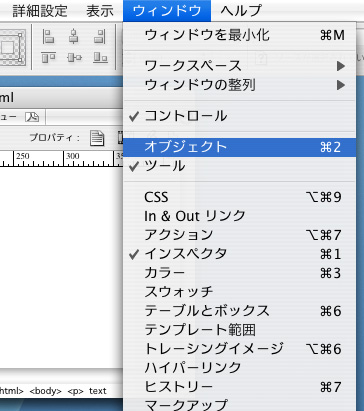
Task: Pick the align bottom edges icon
Action: pyautogui.click(x=100, y=57)
